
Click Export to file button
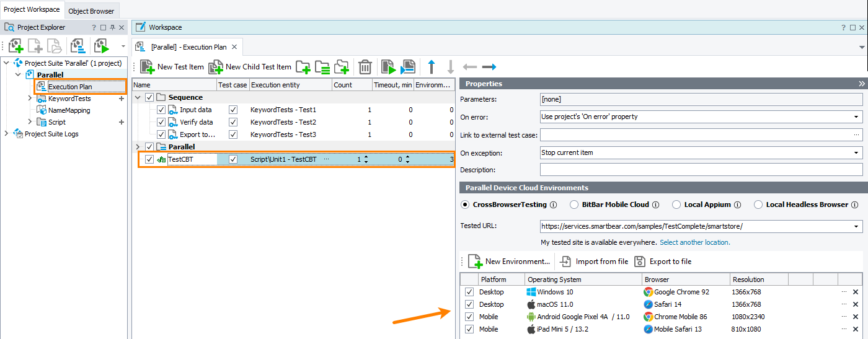(x=663, y=262)
